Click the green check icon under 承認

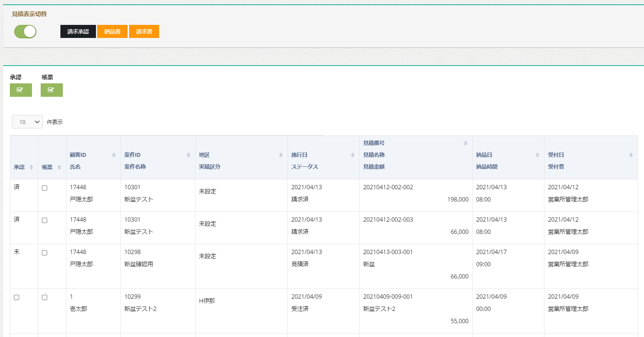pos(21,90)
